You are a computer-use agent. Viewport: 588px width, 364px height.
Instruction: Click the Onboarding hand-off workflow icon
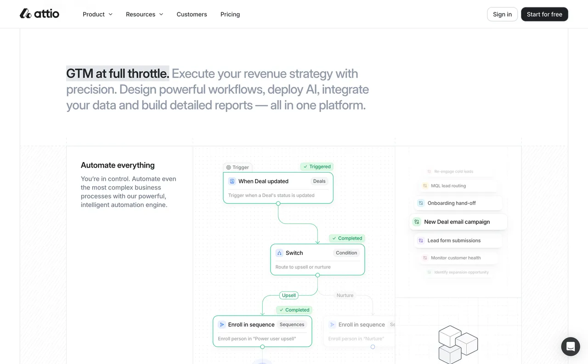[421, 203]
